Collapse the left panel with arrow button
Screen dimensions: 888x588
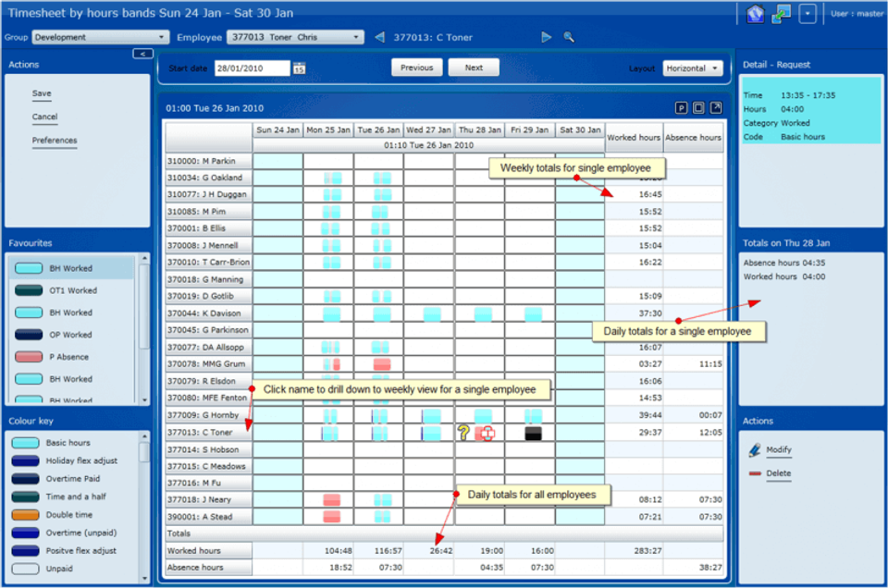[142, 54]
